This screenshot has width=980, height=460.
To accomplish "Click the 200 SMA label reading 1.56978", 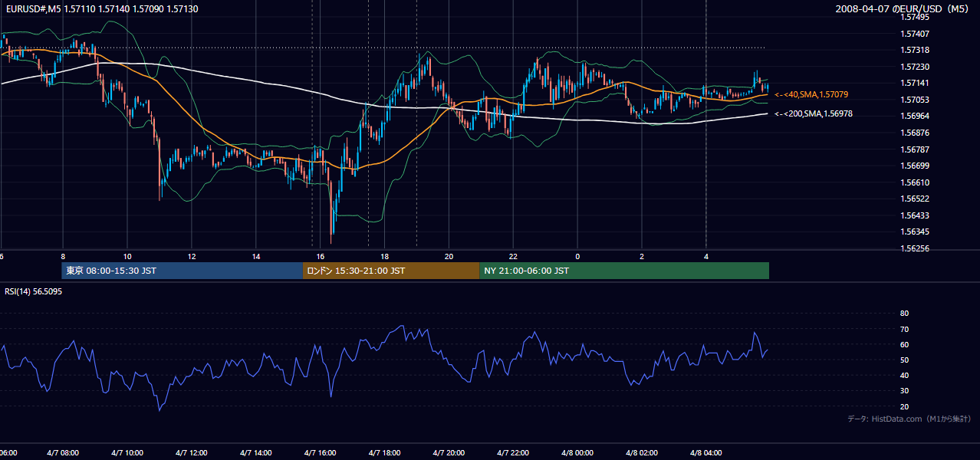I will (x=813, y=113).
